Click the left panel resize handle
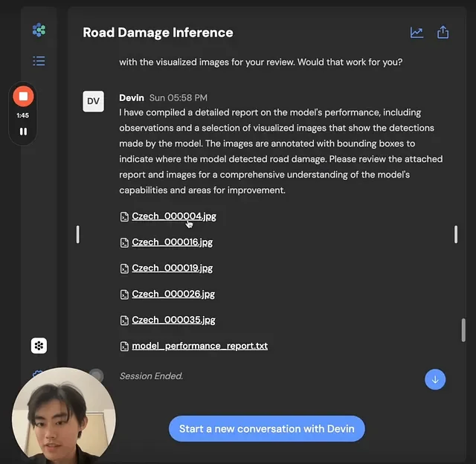Image resolution: width=476 pixels, height=464 pixels. click(78, 234)
